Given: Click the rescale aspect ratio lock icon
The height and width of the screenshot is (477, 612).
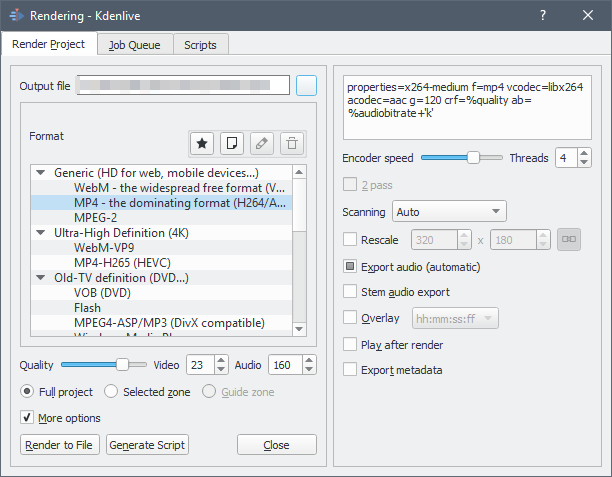Looking at the screenshot, I should point(569,240).
